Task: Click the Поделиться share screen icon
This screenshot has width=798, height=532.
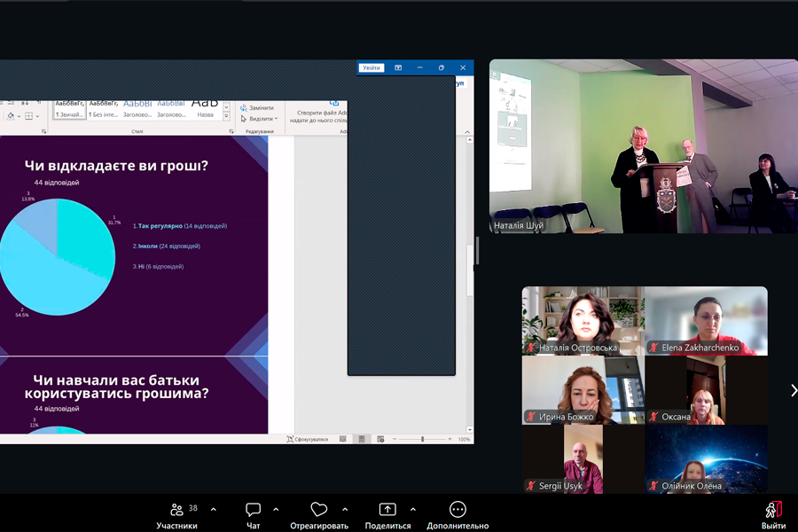Action: 387,510
